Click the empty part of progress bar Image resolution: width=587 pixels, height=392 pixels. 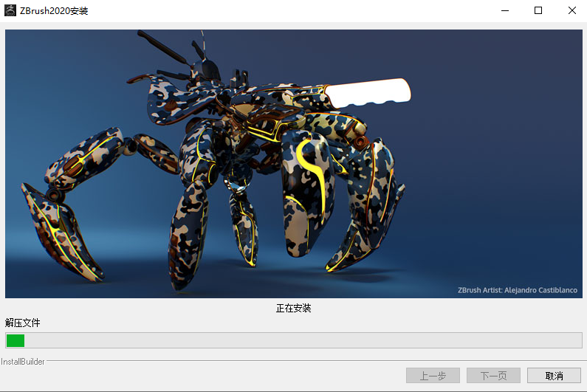pos(295,340)
